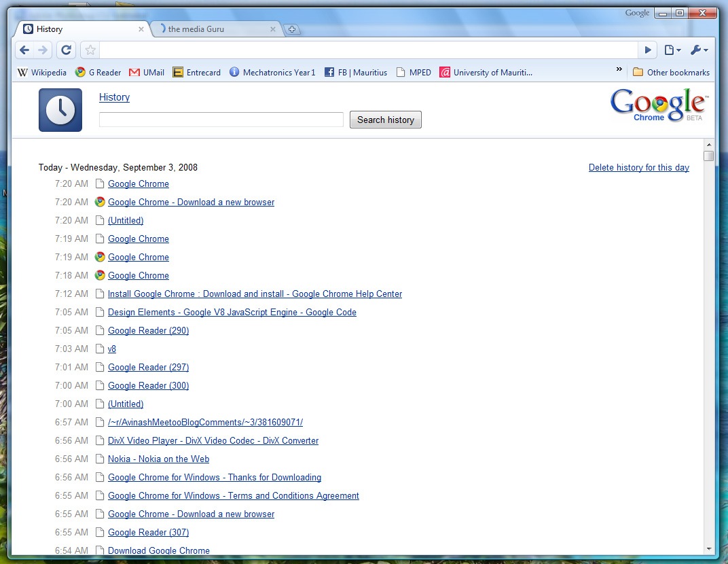Open AvinashMeetooBlogComments history link
728x564 pixels.
click(205, 422)
